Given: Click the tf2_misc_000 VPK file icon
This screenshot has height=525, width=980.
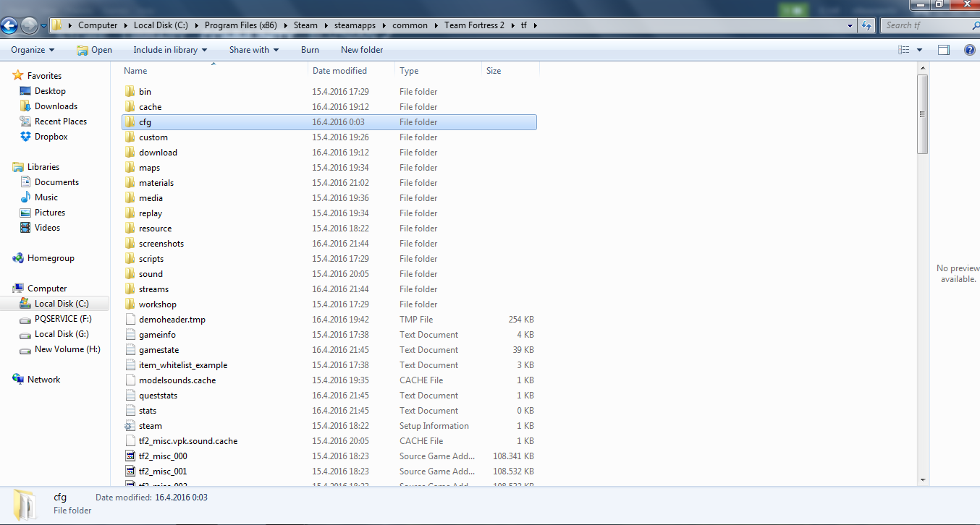Looking at the screenshot, I should (x=130, y=456).
